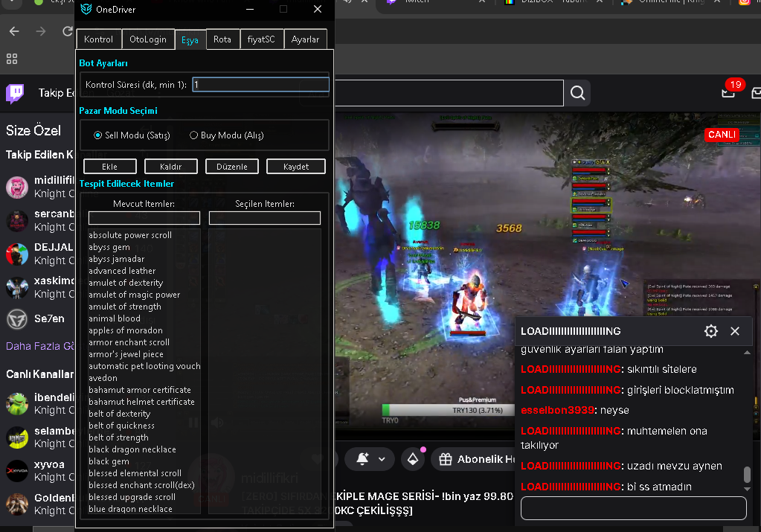Image resolution: width=761 pixels, height=532 pixels.
Task: Click the Abonelik gift button
Action: pos(473,459)
